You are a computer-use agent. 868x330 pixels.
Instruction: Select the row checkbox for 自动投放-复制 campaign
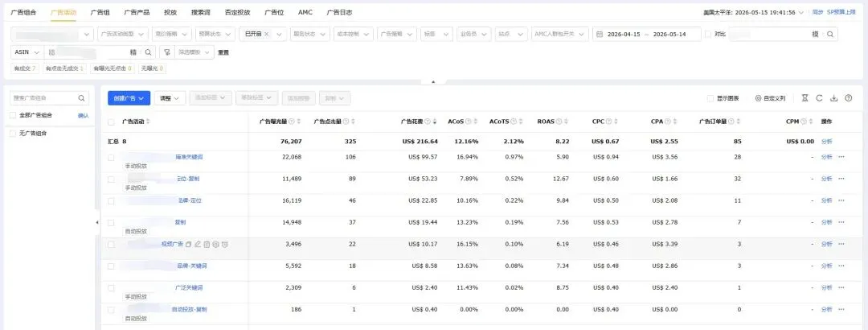click(111, 310)
